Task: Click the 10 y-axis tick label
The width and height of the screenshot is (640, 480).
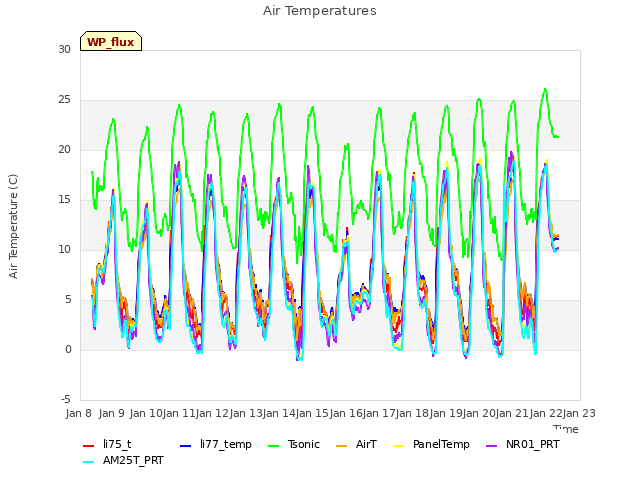Action: pos(64,249)
